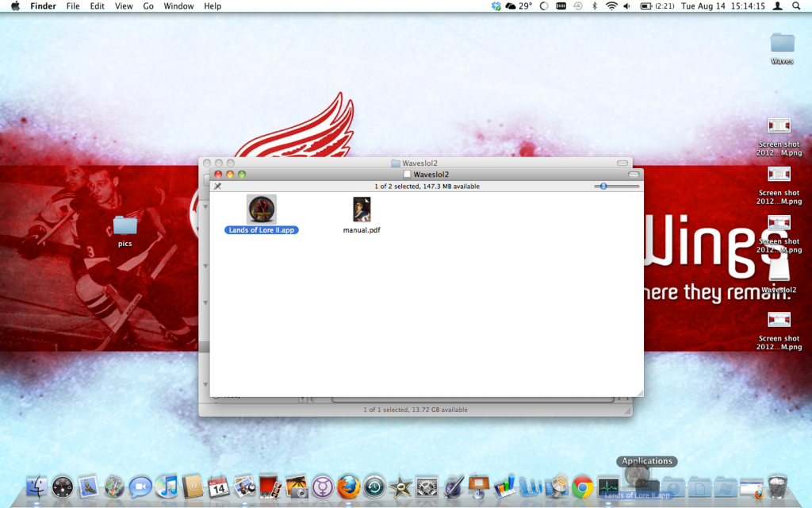
Task: Open the Finder icon in the Dock
Action: (x=36, y=487)
